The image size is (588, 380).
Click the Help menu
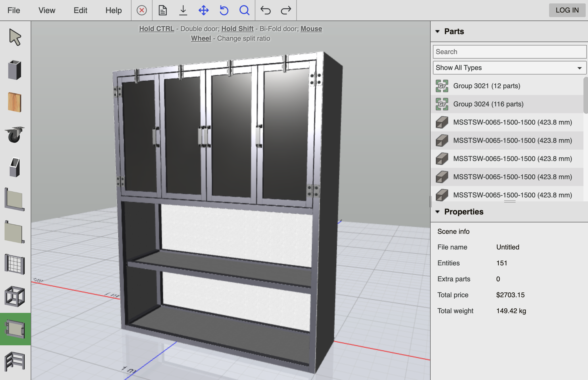coord(113,10)
